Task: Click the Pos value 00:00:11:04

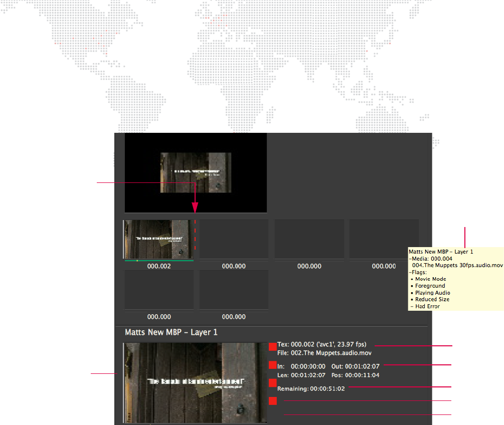Action: 362,375
